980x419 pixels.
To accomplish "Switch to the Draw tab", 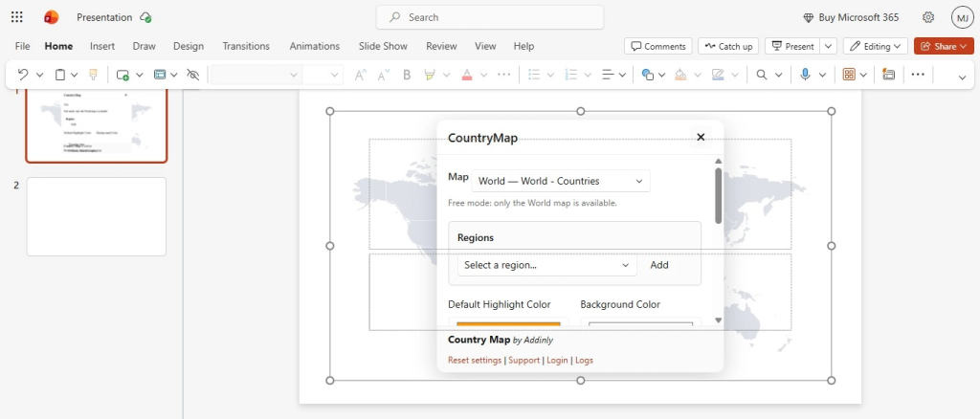I will click(x=145, y=46).
